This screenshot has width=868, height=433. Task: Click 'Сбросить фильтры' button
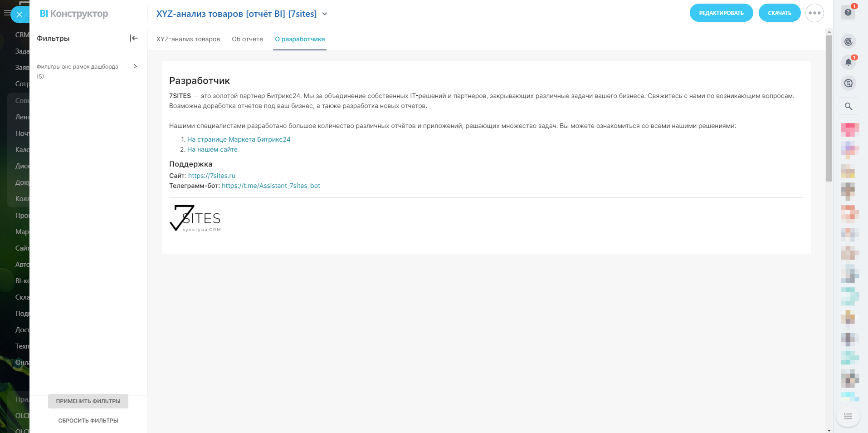tap(88, 421)
